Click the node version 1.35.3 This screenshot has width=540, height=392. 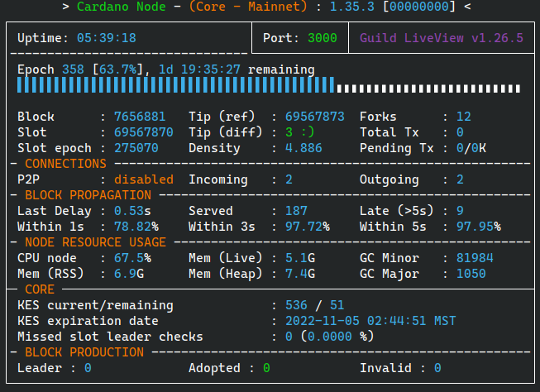[x=352, y=7]
